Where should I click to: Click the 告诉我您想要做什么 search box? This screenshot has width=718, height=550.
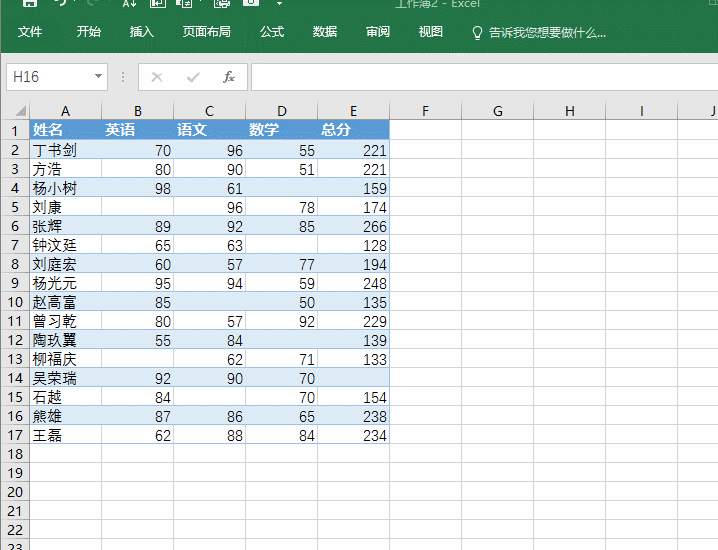point(547,33)
